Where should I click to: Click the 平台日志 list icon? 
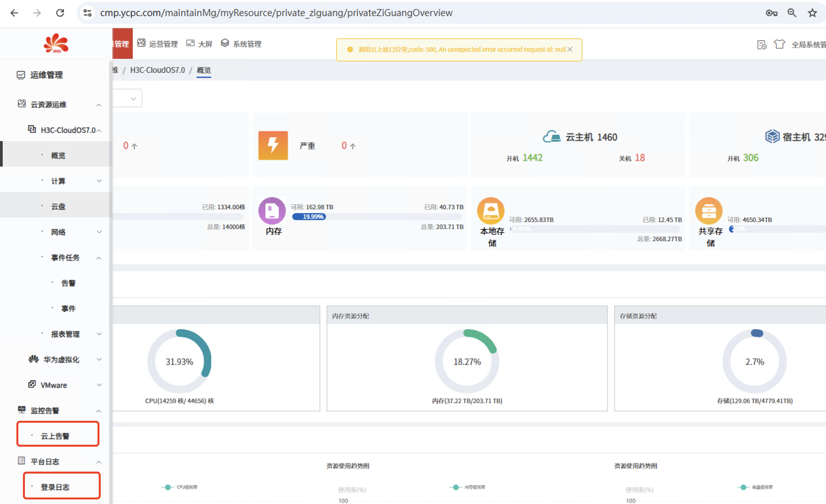click(x=21, y=461)
